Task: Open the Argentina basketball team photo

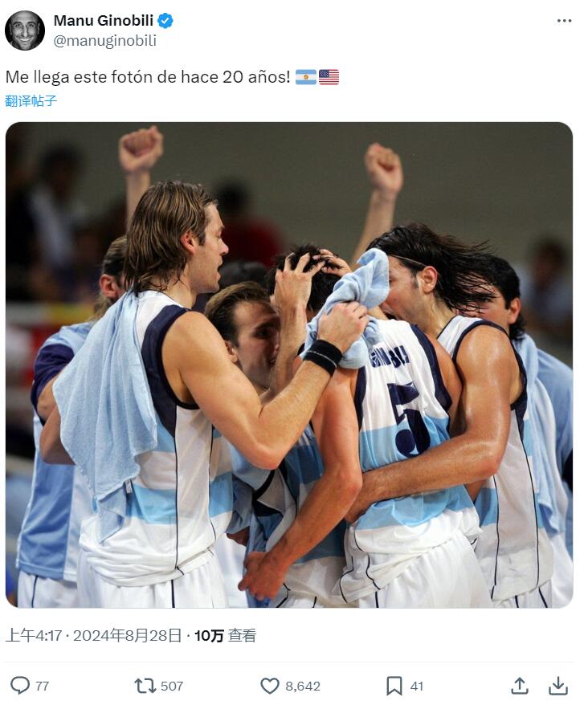Action: (x=289, y=365)
